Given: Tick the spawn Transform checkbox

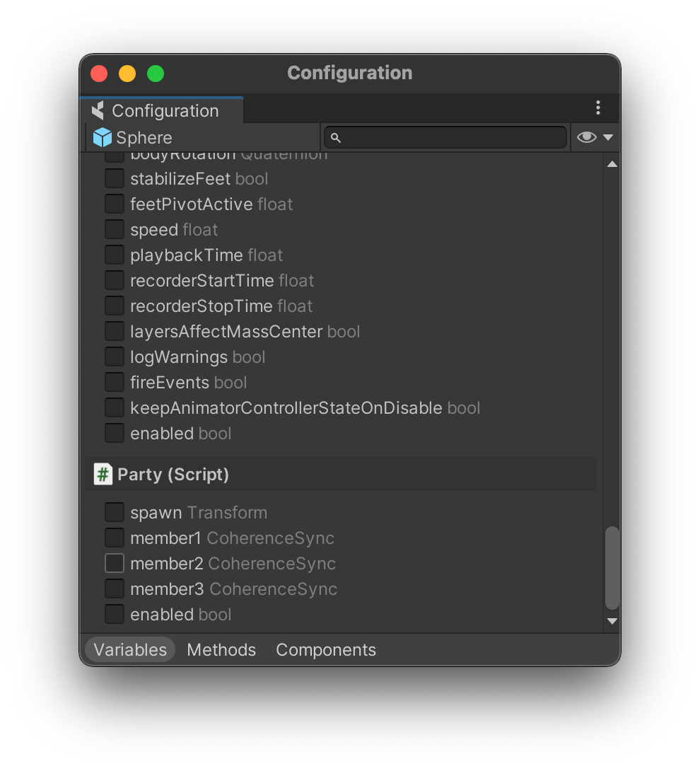Looking at the screenshot, I should pos(115,513).
